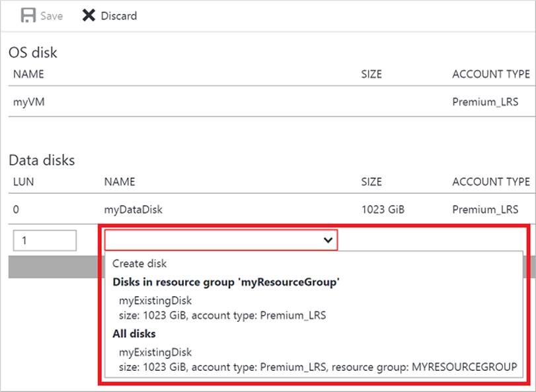
Task: Click the ACCOUNT TYPE header under Data disks
Action: [x=490, y=182]
